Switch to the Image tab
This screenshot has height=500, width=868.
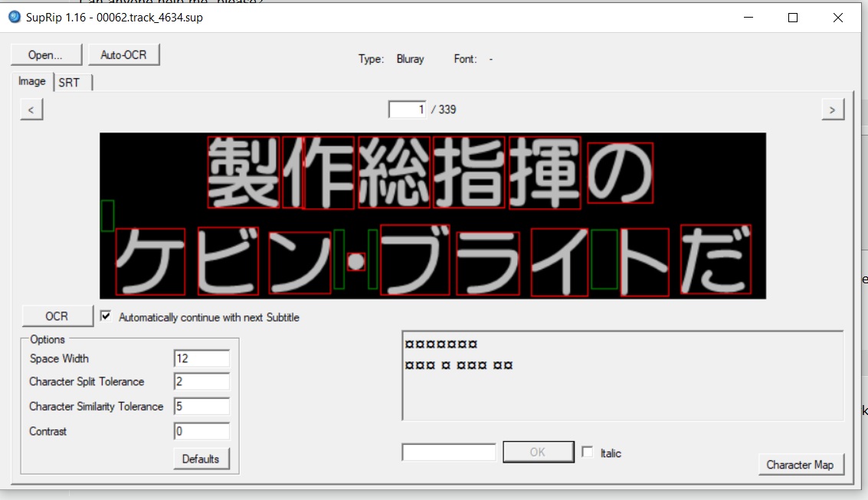(32, 81)
